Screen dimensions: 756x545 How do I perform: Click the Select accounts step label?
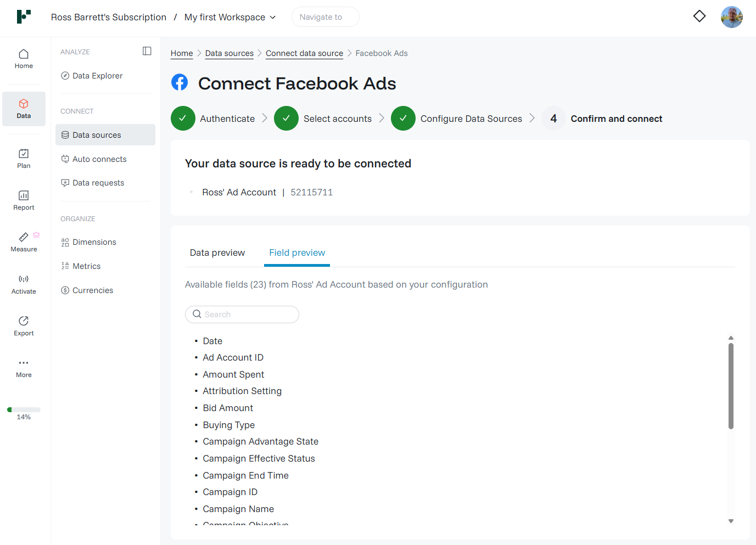338,119
